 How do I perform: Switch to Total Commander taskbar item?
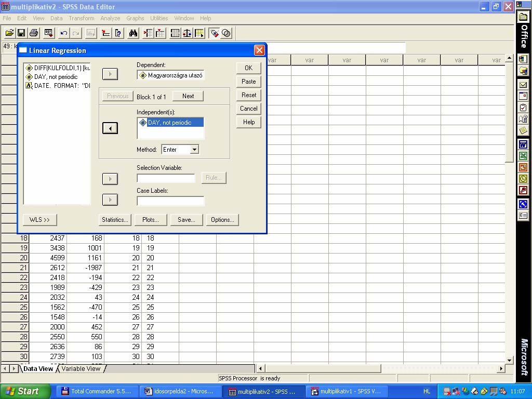(x=96, y=391)
